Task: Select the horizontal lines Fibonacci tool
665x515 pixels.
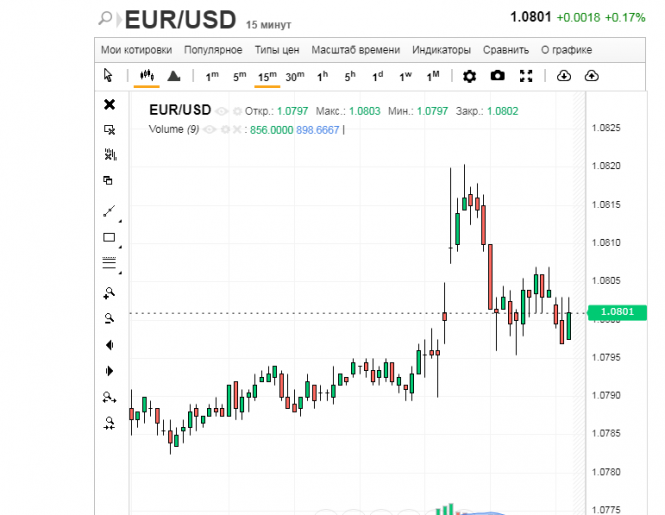Action: (x=109, y=263)
